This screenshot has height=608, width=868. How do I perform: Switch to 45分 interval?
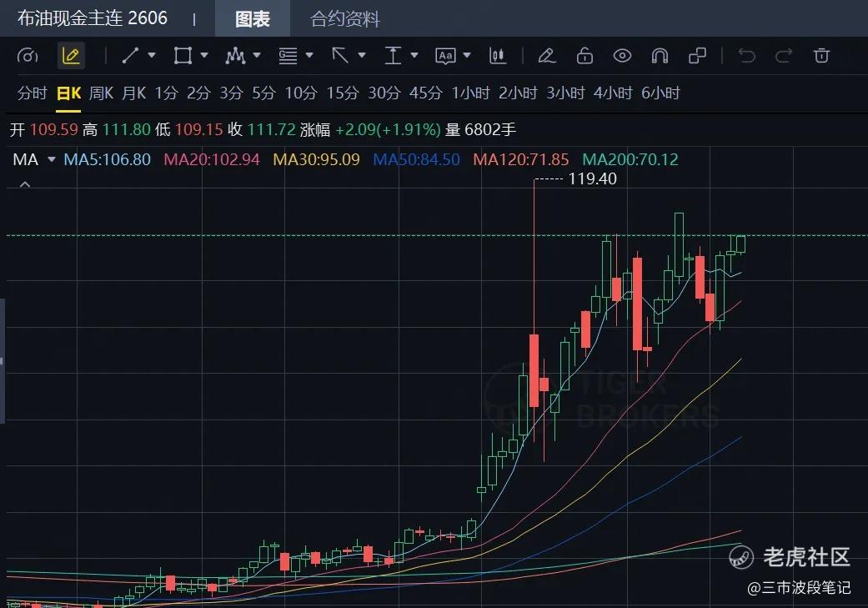point(426,93)
